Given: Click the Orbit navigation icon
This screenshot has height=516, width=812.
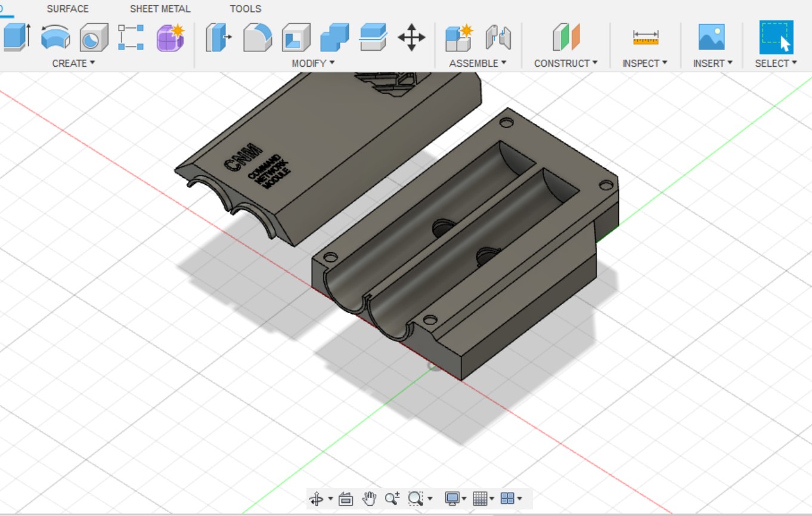Looking at the screenshot, I should pyautogui.click(x=317, y=498).
